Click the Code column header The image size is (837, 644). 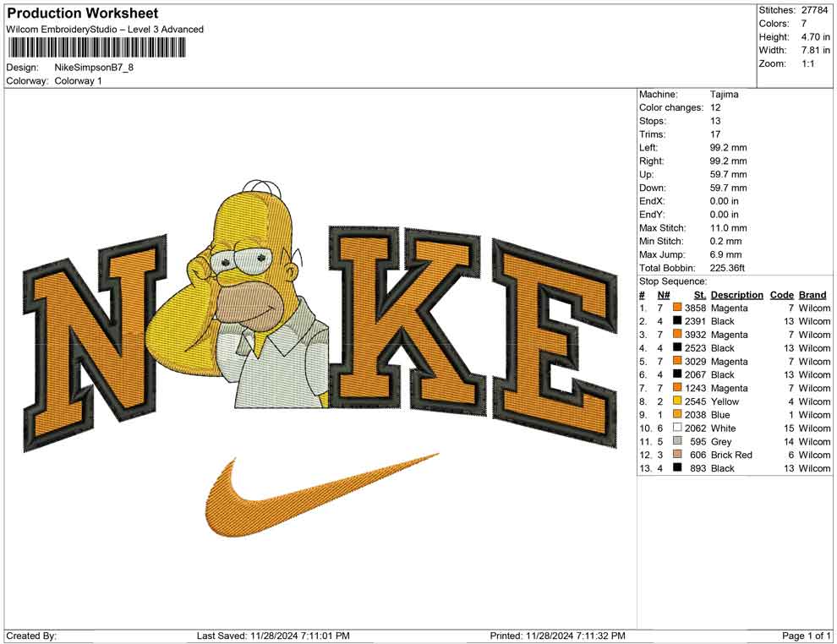click(781, 295)
